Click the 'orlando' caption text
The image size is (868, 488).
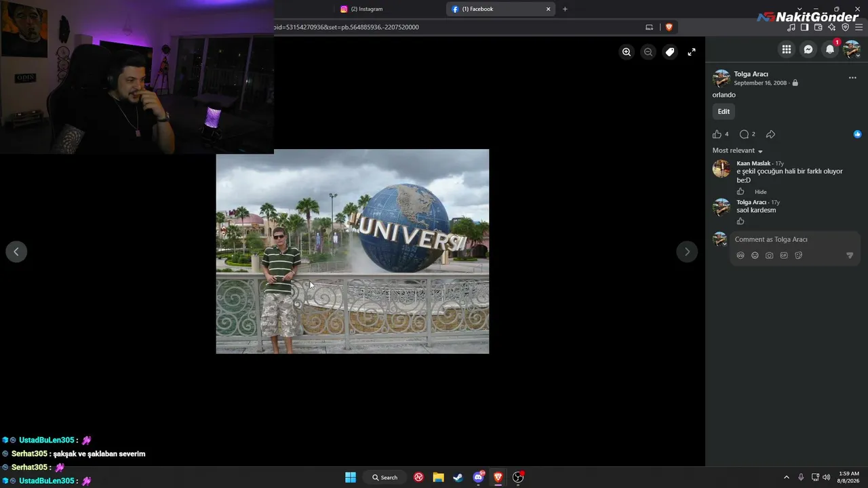(x=724, y=95)
